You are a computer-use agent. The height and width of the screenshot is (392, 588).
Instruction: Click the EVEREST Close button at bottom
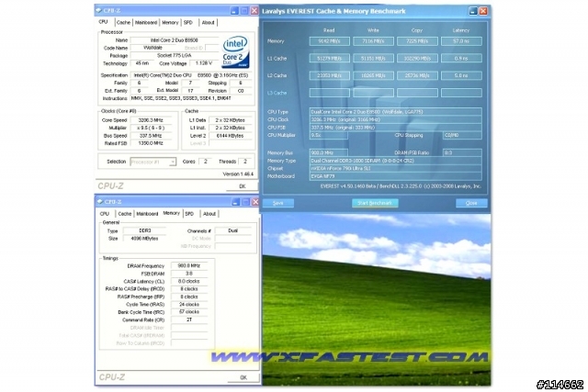point(471,203)
